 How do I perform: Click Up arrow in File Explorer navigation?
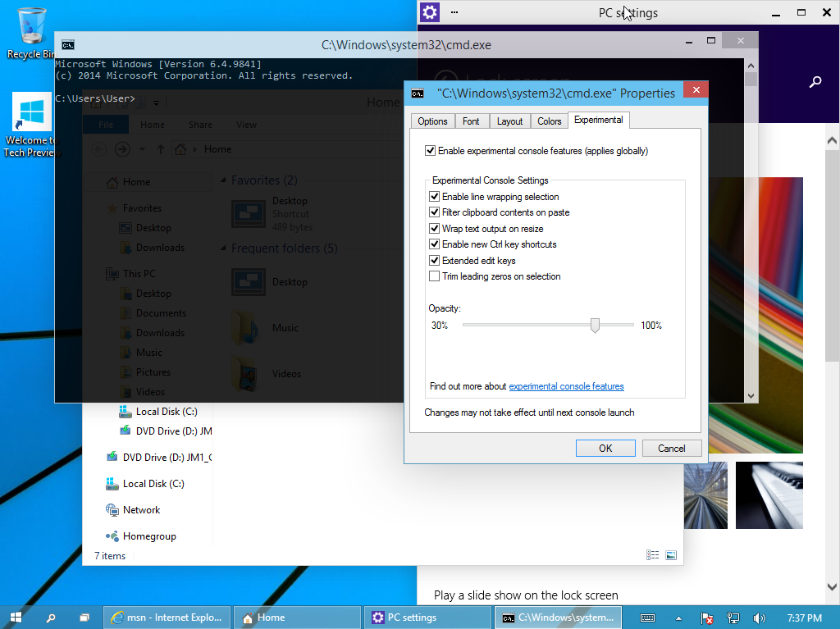click(160, 149)
